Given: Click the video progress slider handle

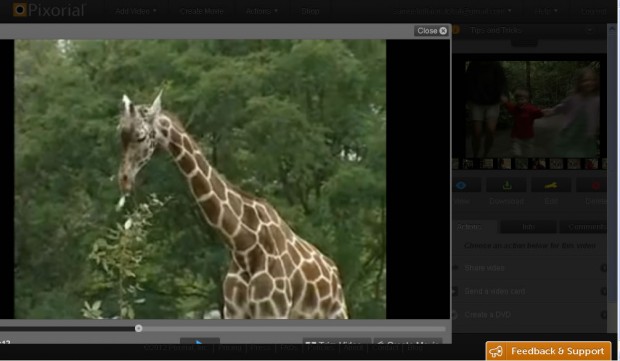Looking at the screenshot, I should 138,328.
